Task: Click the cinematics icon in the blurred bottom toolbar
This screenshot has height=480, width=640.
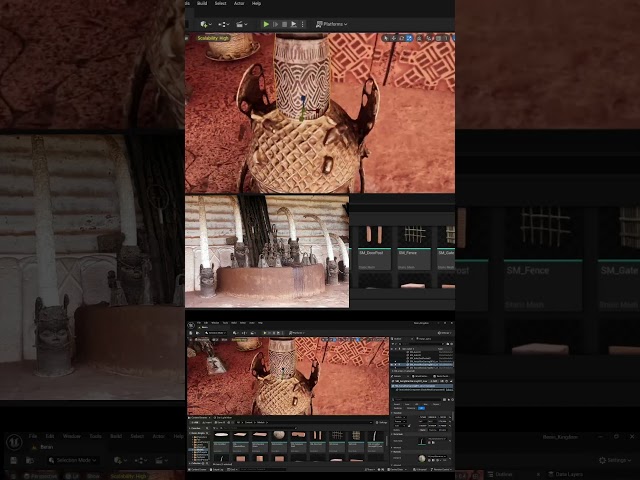Action: [x=162, y=460]
